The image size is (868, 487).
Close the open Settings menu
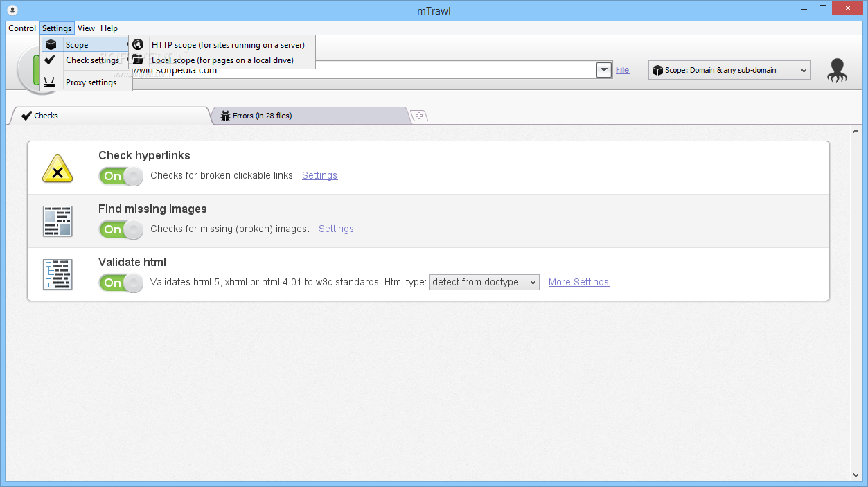(x=57, y=28)
